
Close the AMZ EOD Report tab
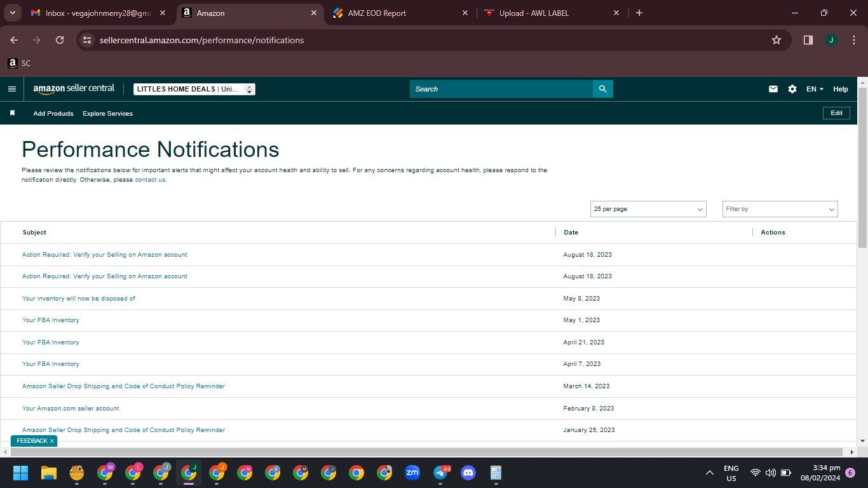coord(465,13)
